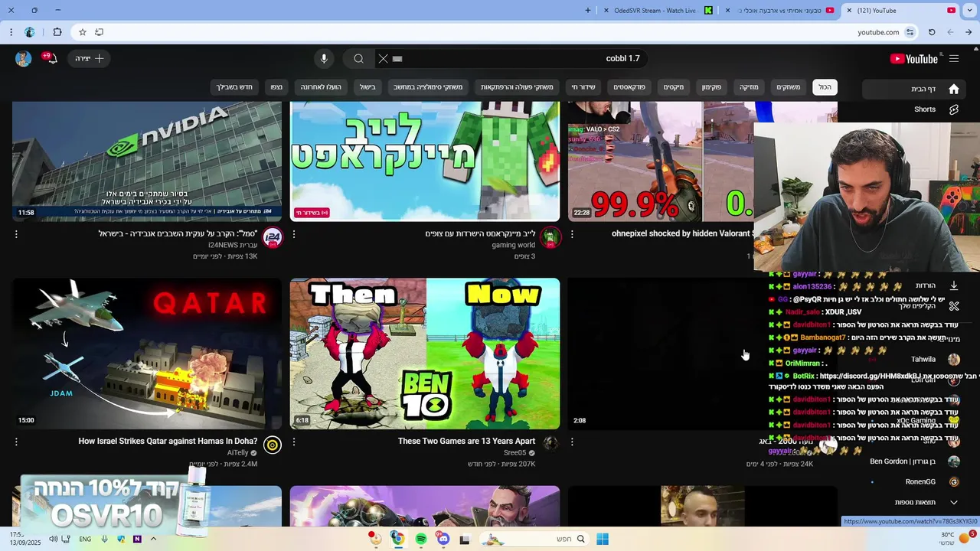The width and height of the screenshot is (980, 551).
Task: Select the הכול filter chip
Action: click(825, 87)
